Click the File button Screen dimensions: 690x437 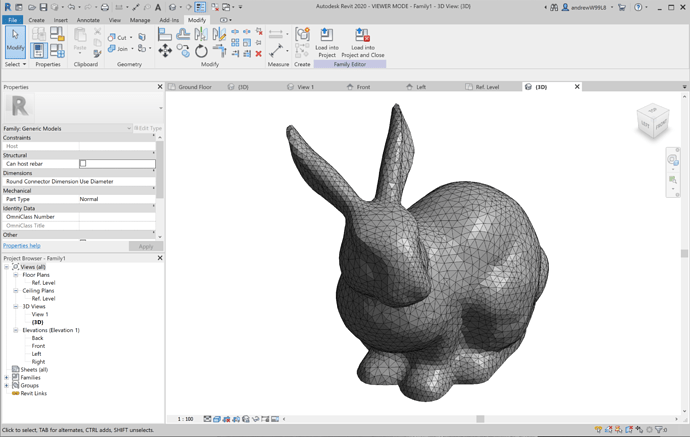pos(12,20)
